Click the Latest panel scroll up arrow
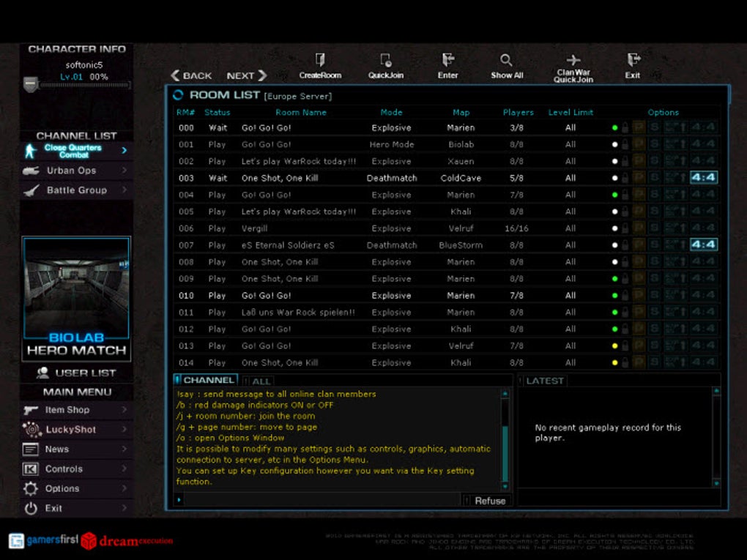This screenshot has height=560, width=747. pos(716,391)
